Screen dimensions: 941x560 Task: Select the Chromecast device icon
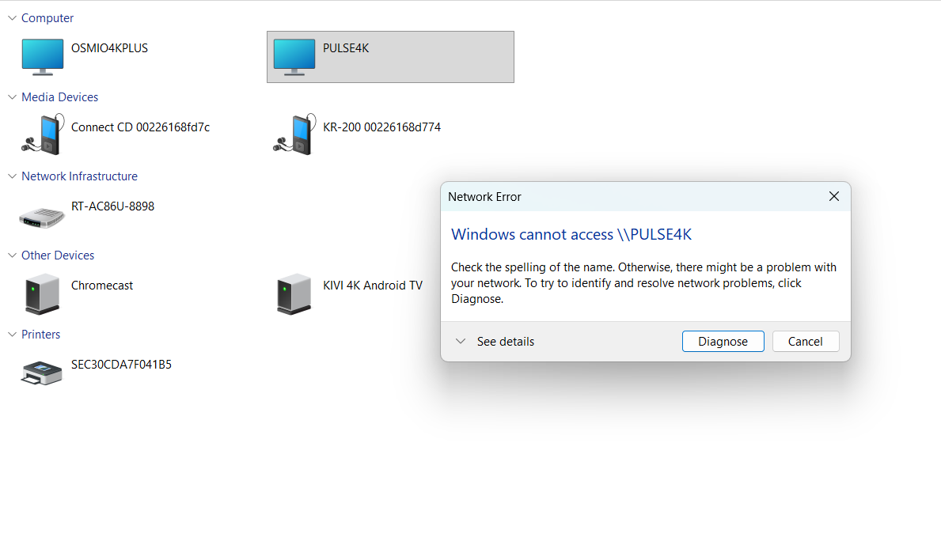[x=42, y=293]
